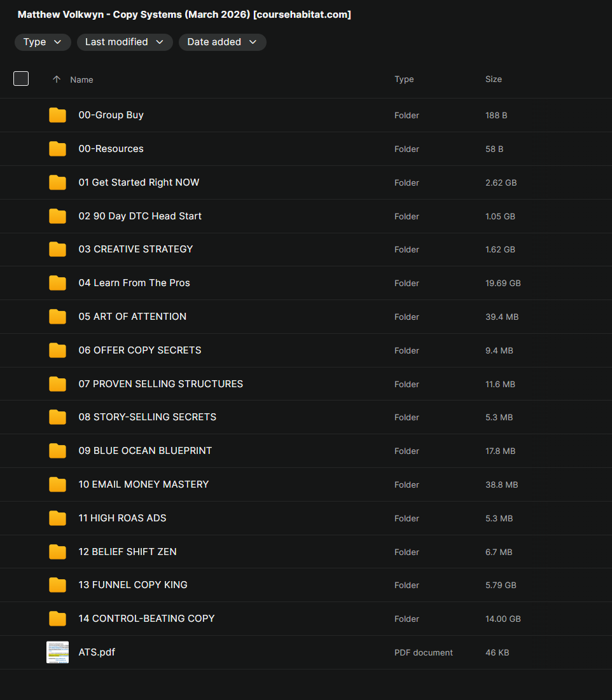Click folder icon for 06 OFFER COPY SECRETS
Screen dimensions: 612x700
pos(58,350)
